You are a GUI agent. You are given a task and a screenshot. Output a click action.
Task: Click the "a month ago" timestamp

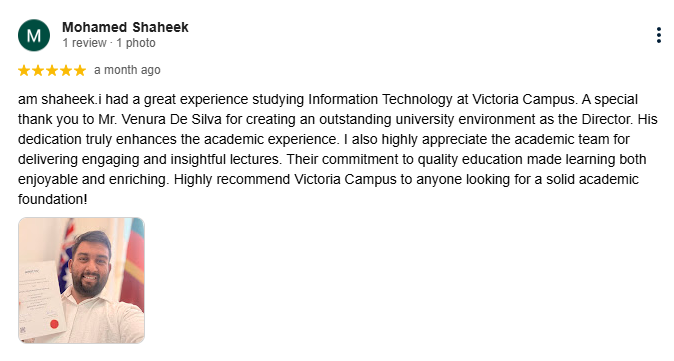[127, 70]
